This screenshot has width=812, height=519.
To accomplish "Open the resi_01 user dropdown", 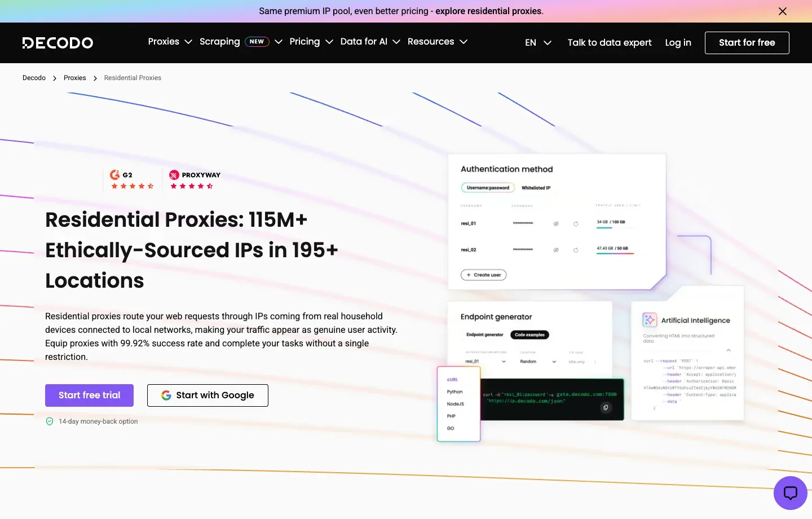I will coord(485,362).
